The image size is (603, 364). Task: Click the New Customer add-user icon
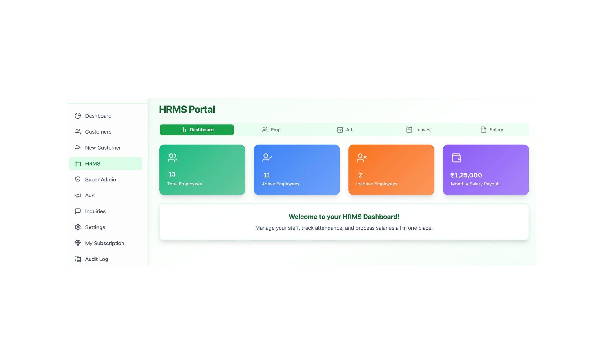78,147
